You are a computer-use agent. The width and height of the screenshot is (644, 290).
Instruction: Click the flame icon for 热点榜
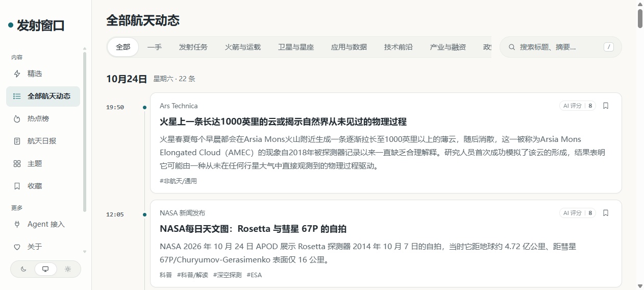tap(17, 118)
